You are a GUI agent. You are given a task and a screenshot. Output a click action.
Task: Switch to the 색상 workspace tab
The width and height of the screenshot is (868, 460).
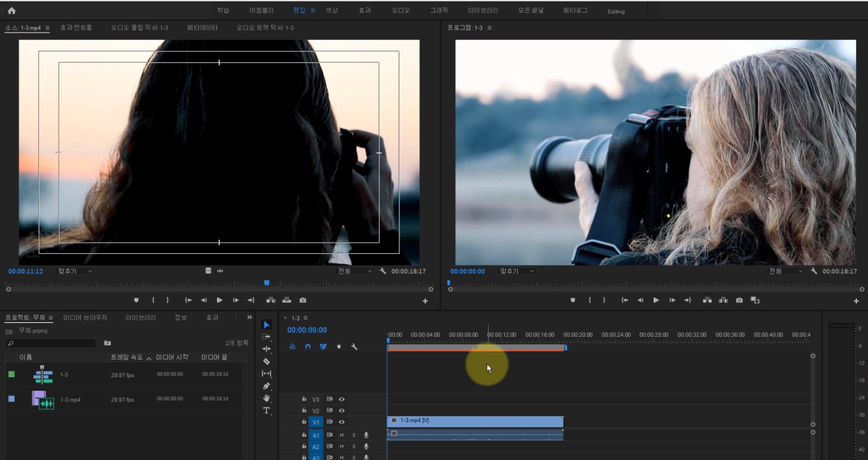(331, 10)
